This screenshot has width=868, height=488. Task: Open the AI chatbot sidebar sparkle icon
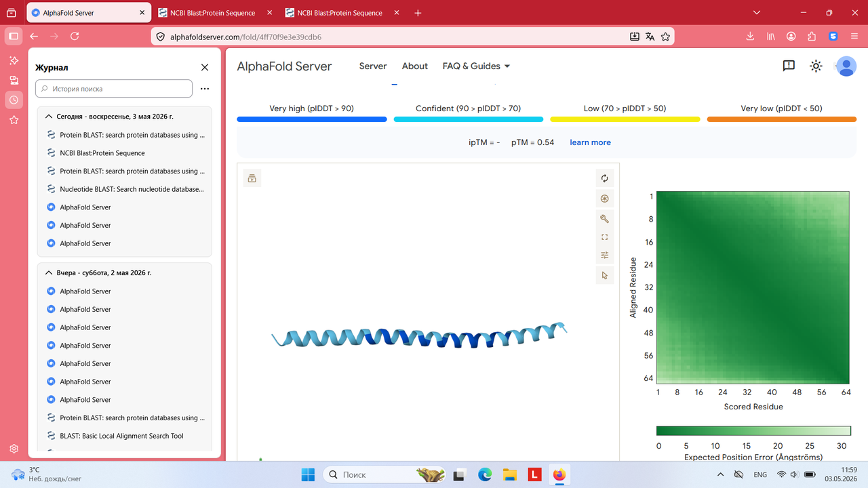coord(14,60)
